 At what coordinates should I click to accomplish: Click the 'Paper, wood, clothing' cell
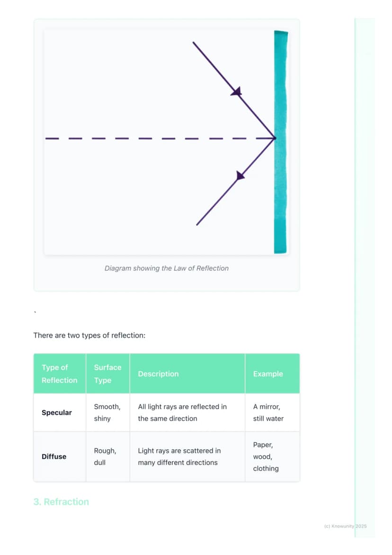tap(273, 456)
